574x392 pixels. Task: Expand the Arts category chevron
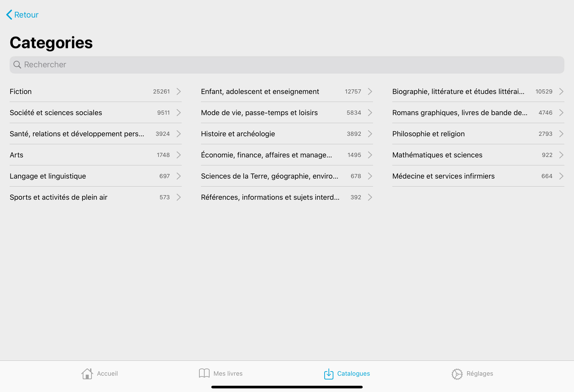(x=179, y=155)
